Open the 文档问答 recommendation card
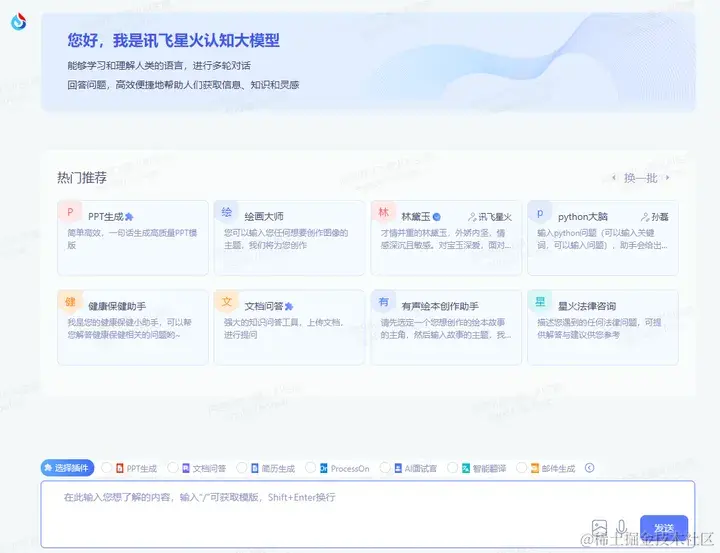 289,327
